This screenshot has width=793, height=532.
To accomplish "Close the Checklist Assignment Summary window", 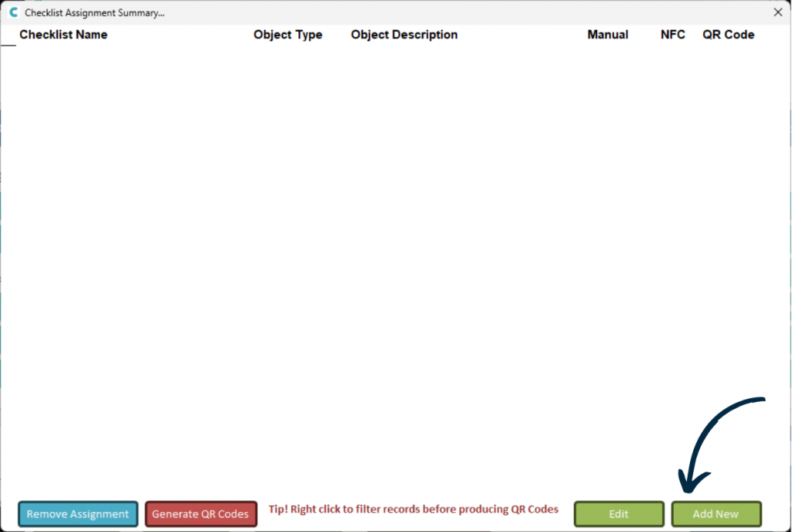I will 778,12.
